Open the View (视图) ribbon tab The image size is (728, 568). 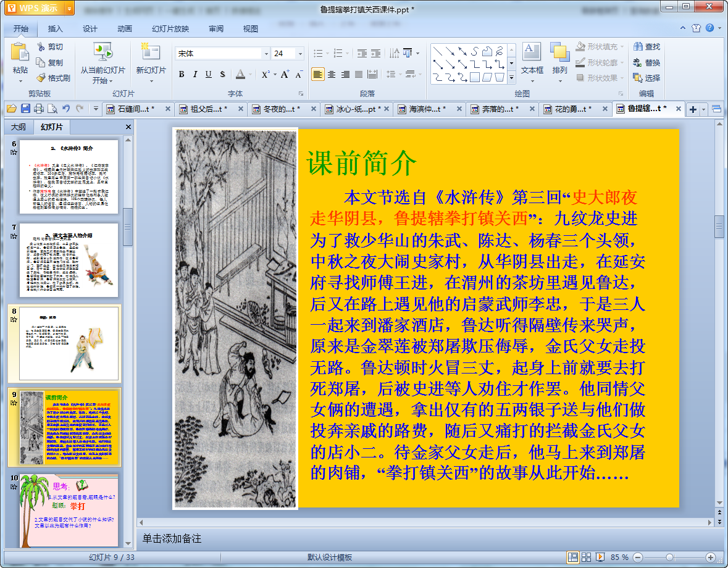click(x=251, y=29)
